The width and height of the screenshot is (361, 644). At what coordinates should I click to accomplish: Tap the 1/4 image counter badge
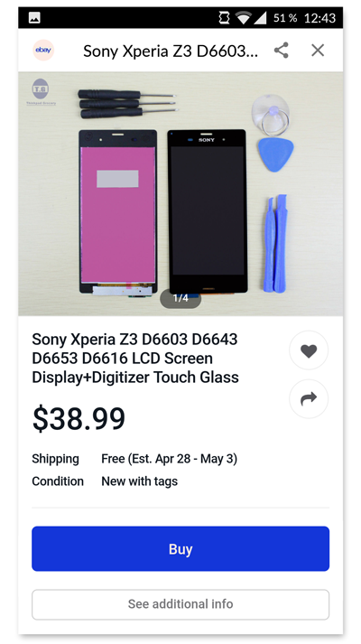[x=180, y=298]
